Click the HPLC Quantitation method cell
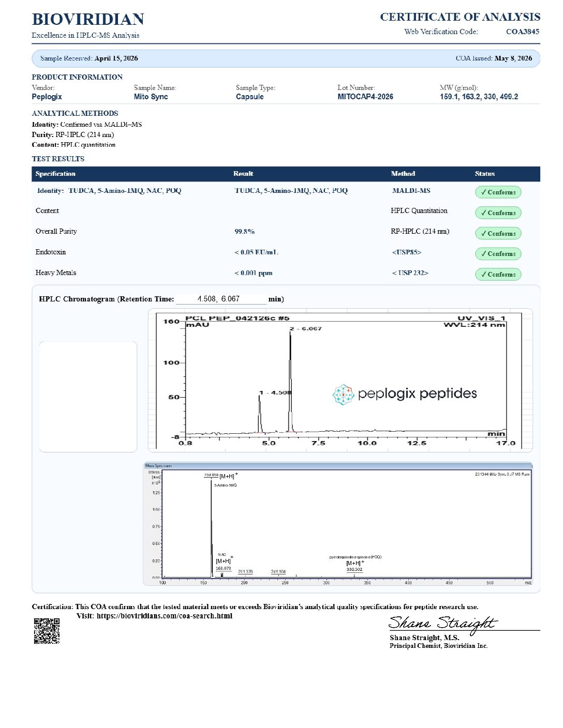563x728 pixels. tap(419, 211)
